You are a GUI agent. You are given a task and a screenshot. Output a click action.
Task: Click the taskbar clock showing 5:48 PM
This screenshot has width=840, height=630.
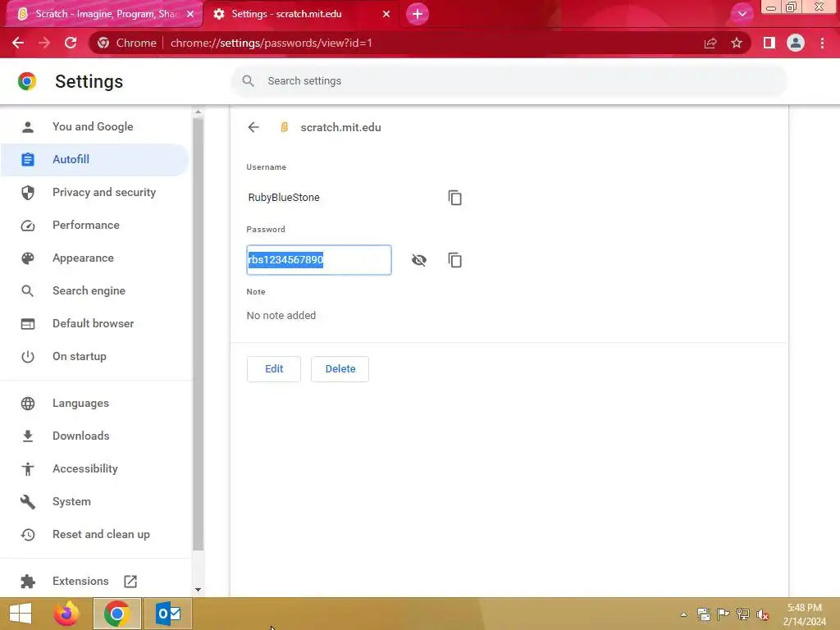805,614
